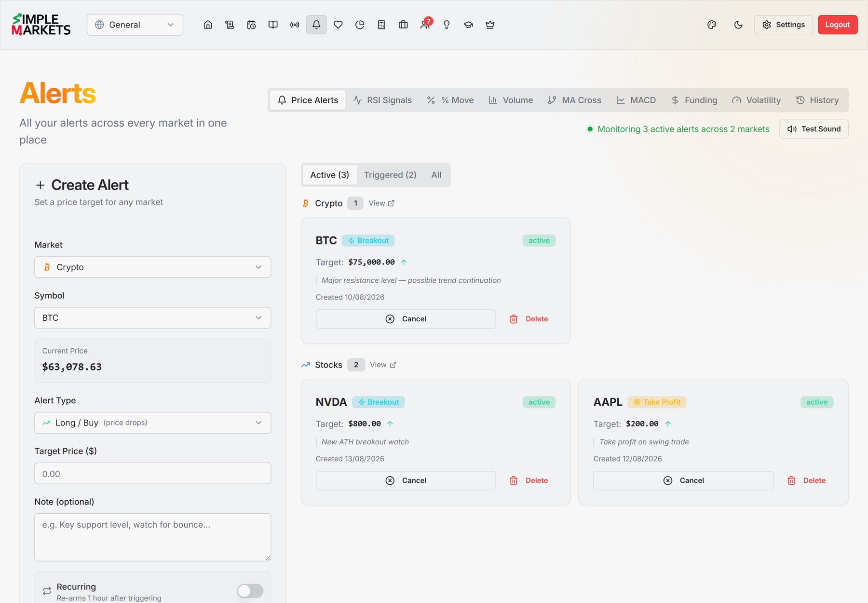Switch to the MACD tab
868x603 pixels.
pyautogui.click(x=636, y=100)
